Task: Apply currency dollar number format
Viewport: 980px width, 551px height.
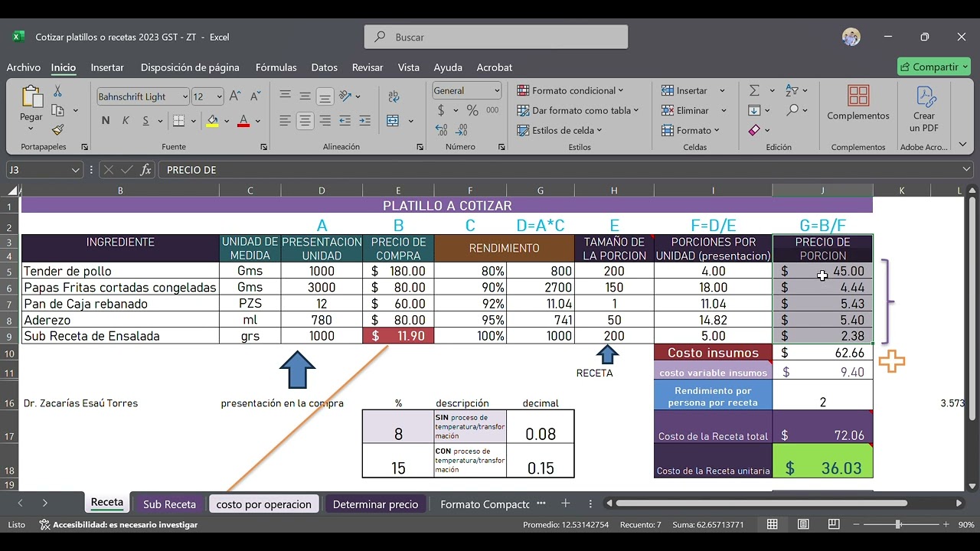Action: point(441,110)
